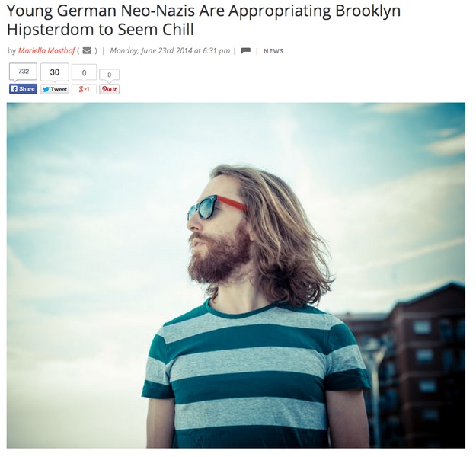Click the Google plus zero count bubble
The width and height of the screenshot is (476, 457).
tap(84, 73)
